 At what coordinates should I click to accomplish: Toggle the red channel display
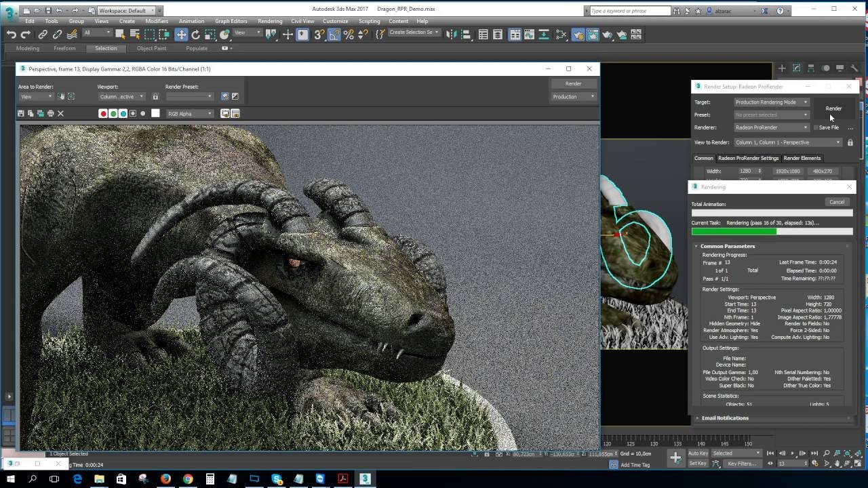103,114
